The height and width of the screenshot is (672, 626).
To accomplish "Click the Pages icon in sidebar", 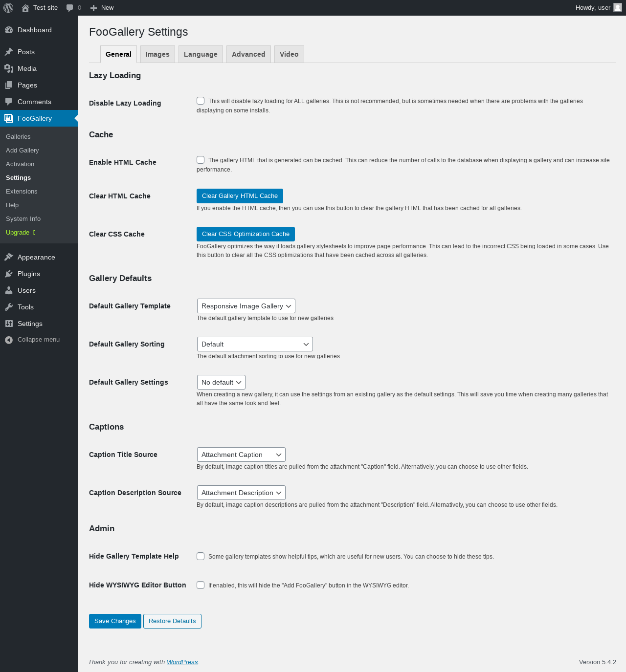I will click(x=9, y=85).
